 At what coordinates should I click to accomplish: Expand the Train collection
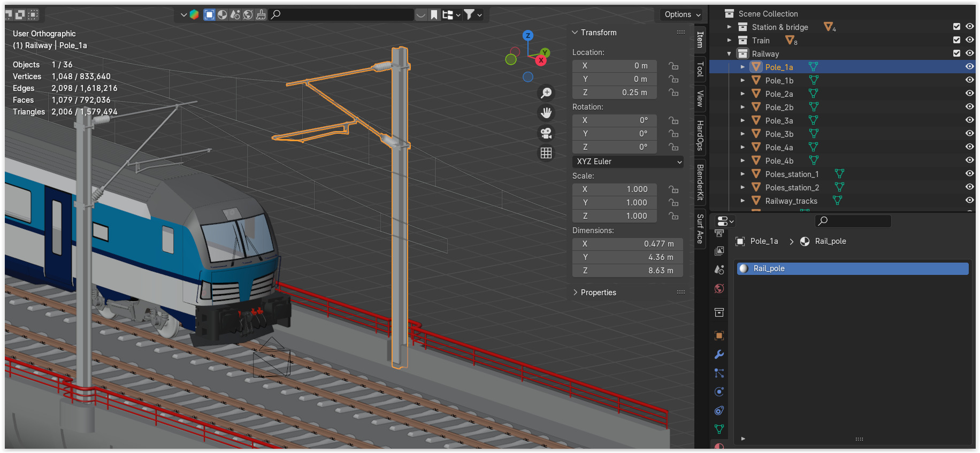tap(729, 40)
